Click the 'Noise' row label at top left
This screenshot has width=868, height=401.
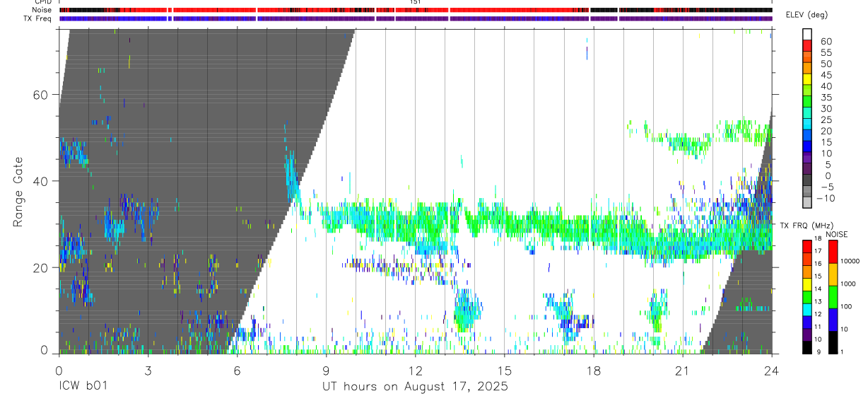click(x=43, y=10)
